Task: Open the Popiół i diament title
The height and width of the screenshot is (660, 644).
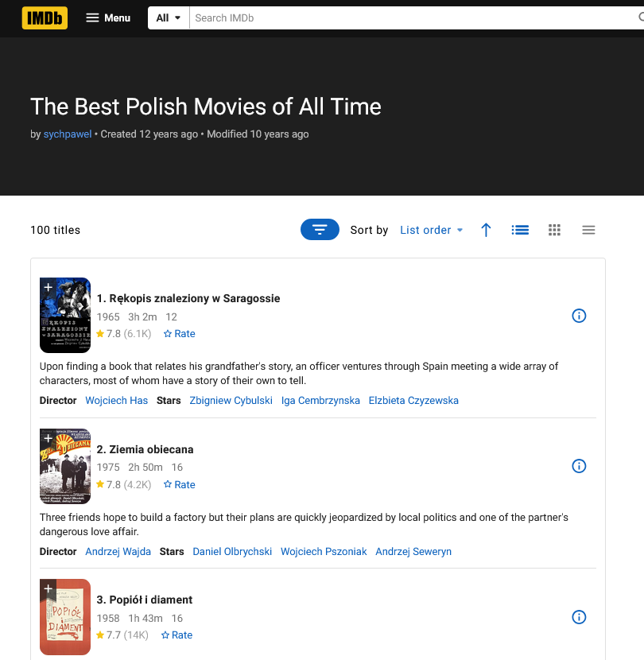Action: (145, 600)
